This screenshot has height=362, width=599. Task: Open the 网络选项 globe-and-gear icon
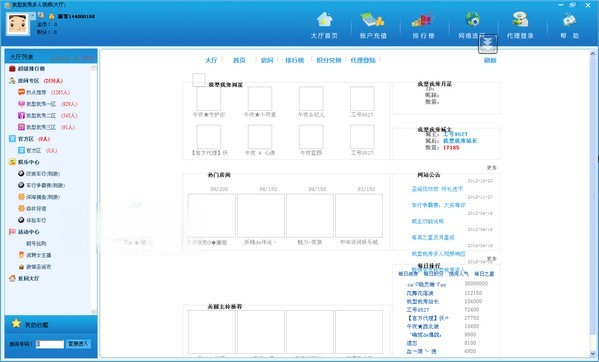(473, 19)
